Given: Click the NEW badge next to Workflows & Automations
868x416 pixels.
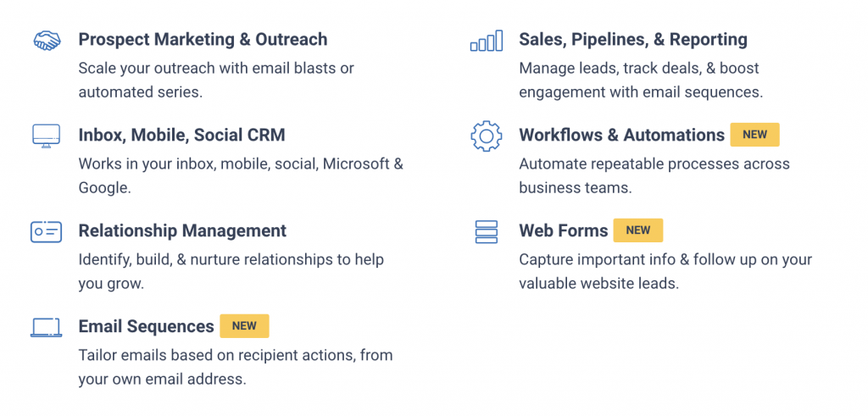Looking at the screenshot, I should tap(754, 135).
